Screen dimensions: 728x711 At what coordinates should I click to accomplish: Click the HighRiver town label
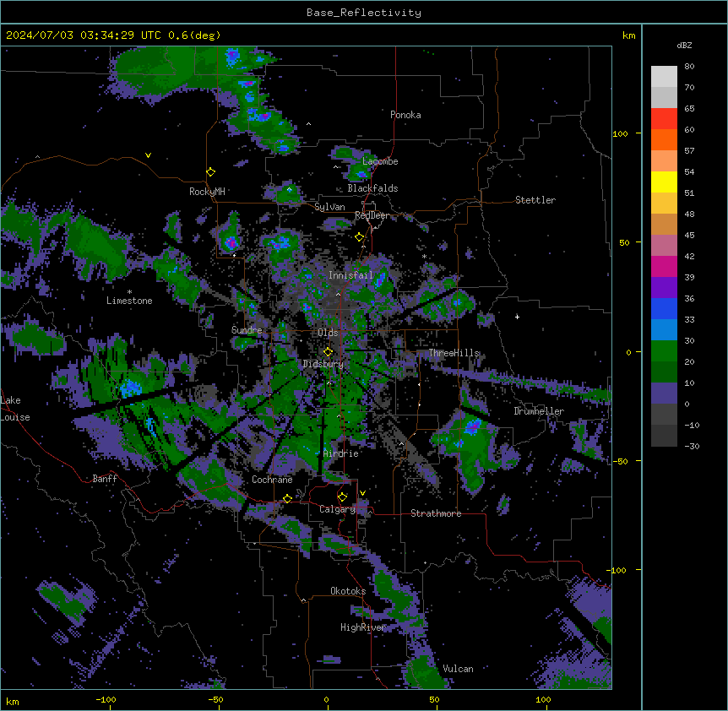(x=363, y=627)
